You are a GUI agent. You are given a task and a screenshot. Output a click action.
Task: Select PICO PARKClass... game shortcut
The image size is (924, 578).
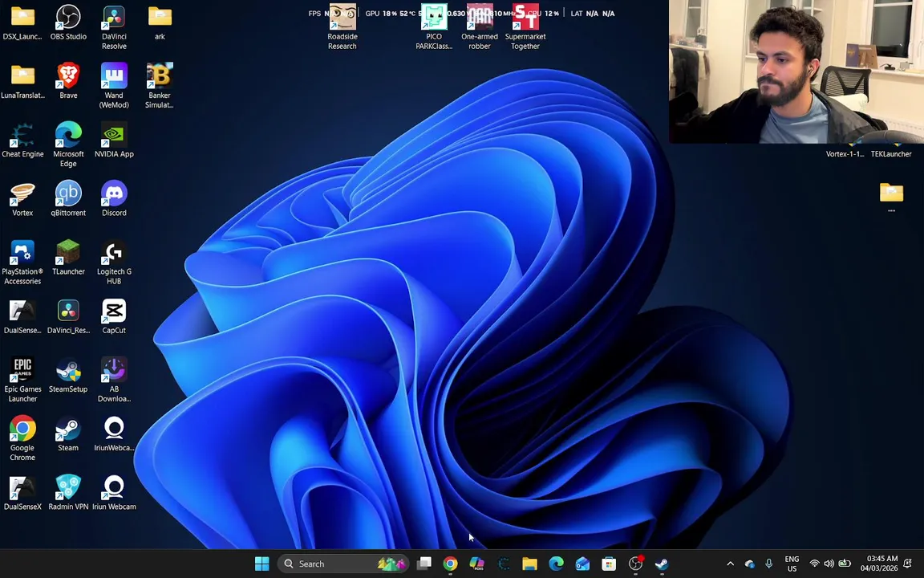[434, 27]
